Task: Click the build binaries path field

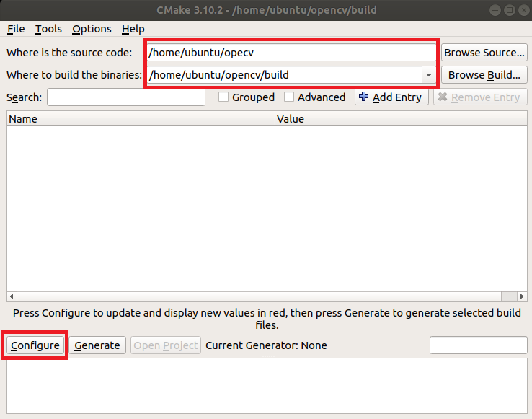Action: point(285,75)
